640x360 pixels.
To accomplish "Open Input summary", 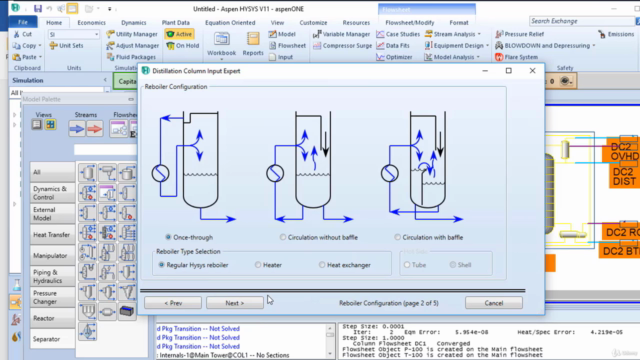I will coord(281,57).
